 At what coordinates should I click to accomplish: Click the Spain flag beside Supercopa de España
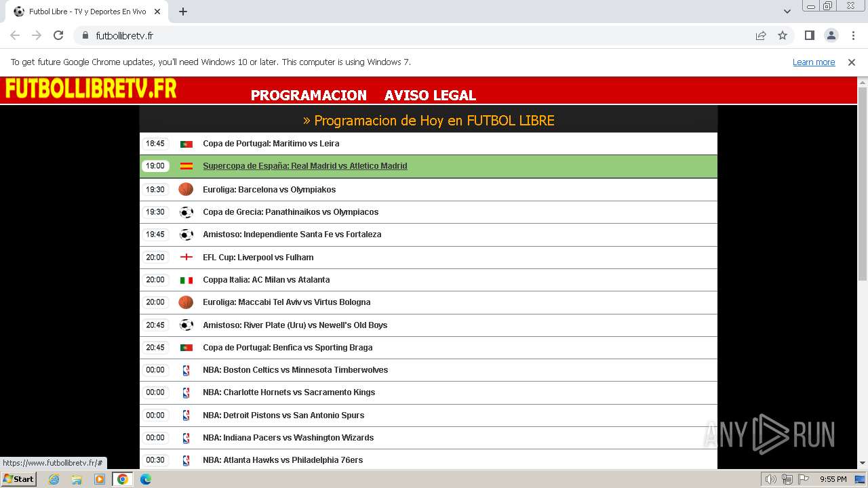186,166
